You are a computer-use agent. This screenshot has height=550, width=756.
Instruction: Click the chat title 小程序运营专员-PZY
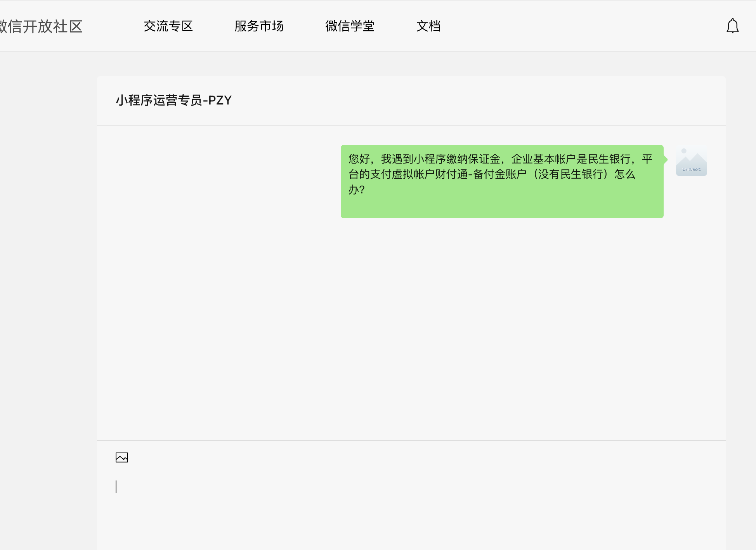click(173, 101)
